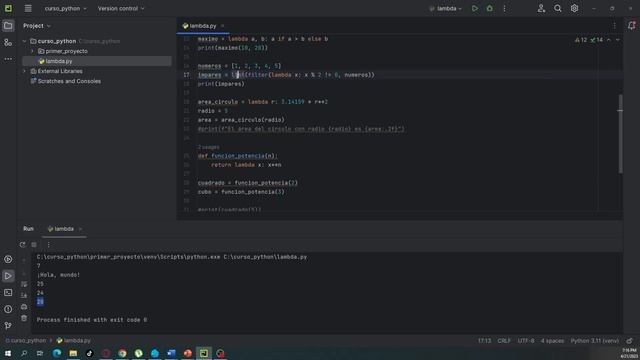Image resolution: width=640 pixels, height=360 pixels.
Task: Select the Run panel label tab
Action: click(x=29, y=229)
